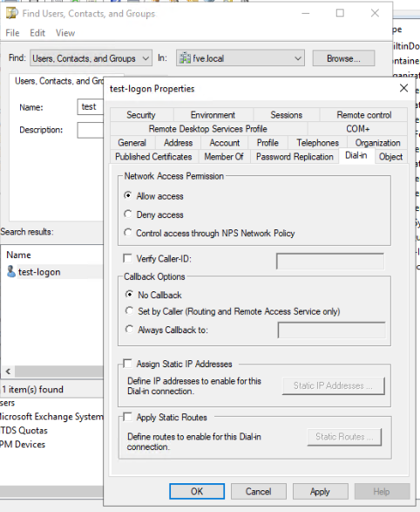Expand the In domain dropdown

[240, 58]
